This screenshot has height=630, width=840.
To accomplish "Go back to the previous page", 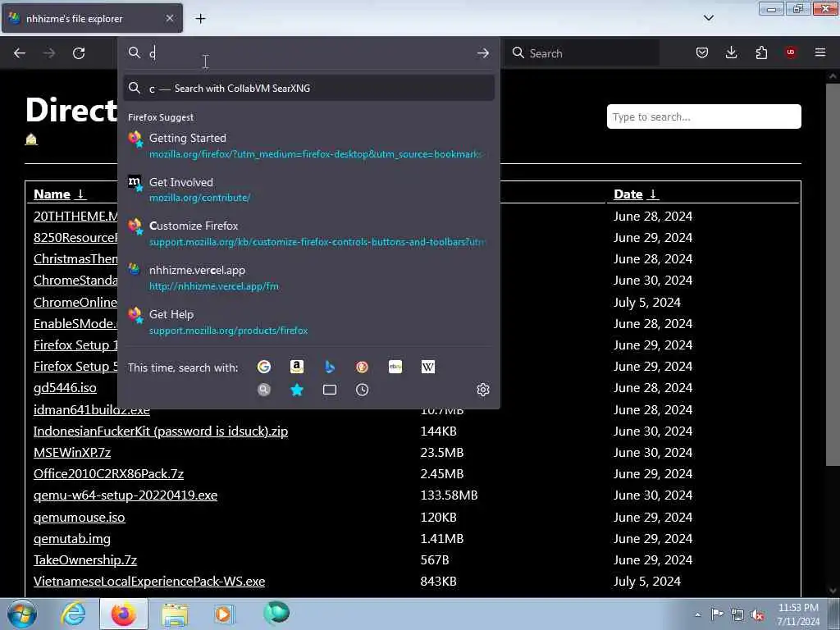I will click(x=20, y=53).
